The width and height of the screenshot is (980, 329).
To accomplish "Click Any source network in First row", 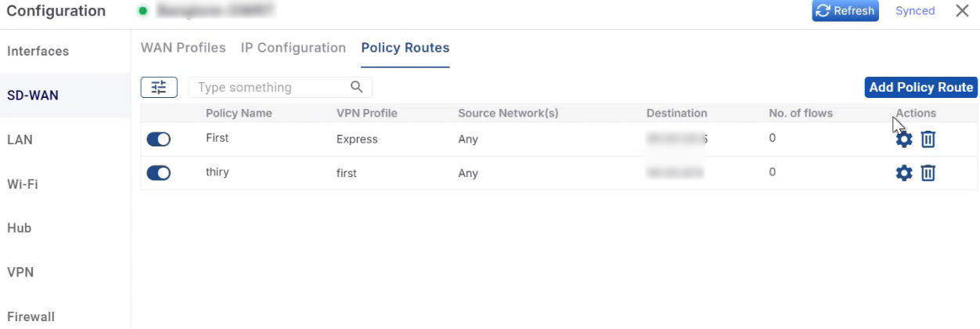I will (x=468, y=139).
